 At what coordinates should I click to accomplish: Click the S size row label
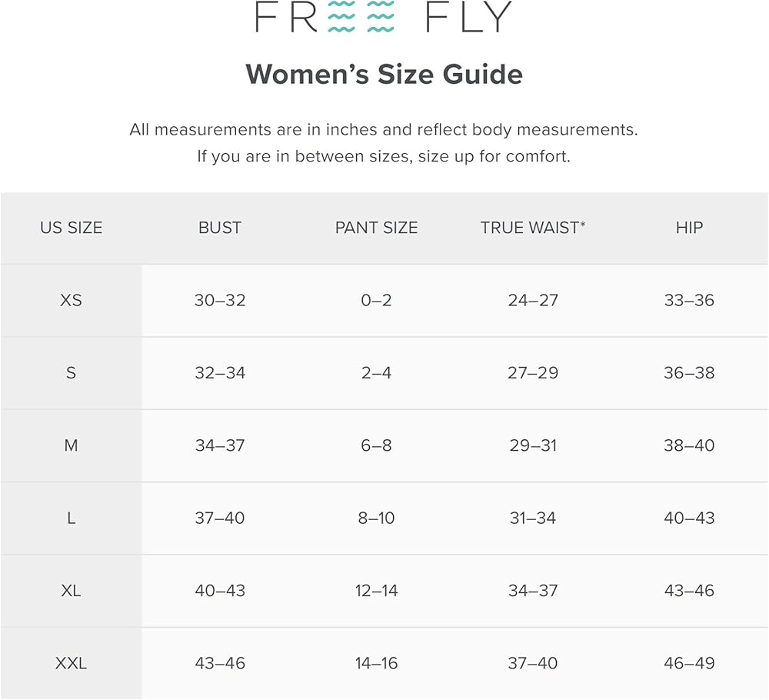tap(71, 373)
